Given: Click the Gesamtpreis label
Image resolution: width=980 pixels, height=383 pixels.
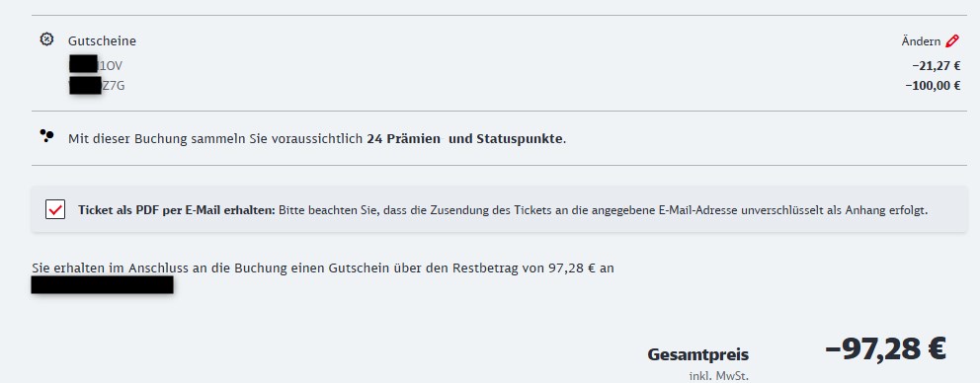Looking at the screenshot, I should (698, 355).
